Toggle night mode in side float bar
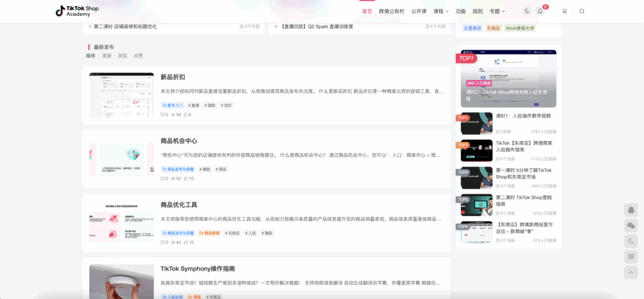644x299 pixels. (631, 242)
